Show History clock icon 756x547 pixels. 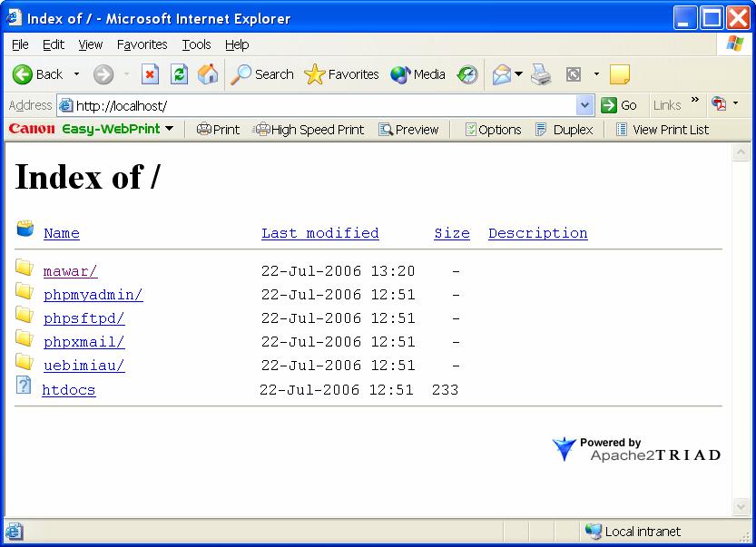(x=467, y=74)
